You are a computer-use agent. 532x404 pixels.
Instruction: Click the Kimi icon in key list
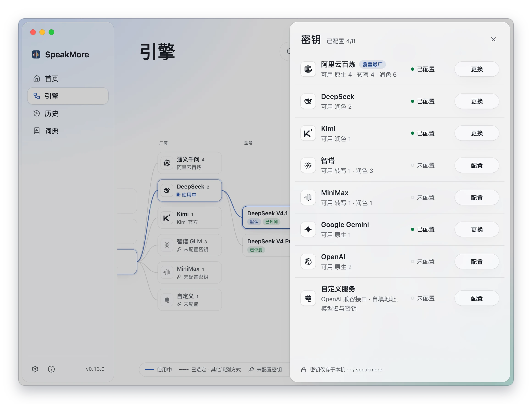click(x=308, y=133)
